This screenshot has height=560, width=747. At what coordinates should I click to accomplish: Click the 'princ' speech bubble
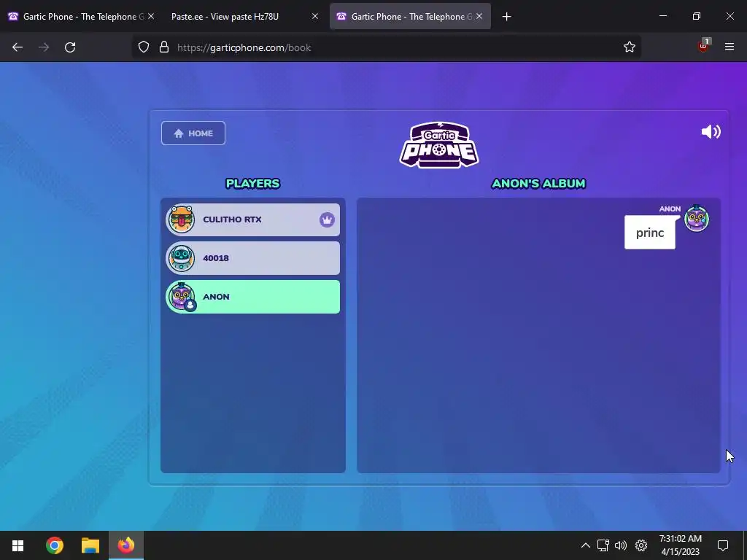[x=650, y=233]
